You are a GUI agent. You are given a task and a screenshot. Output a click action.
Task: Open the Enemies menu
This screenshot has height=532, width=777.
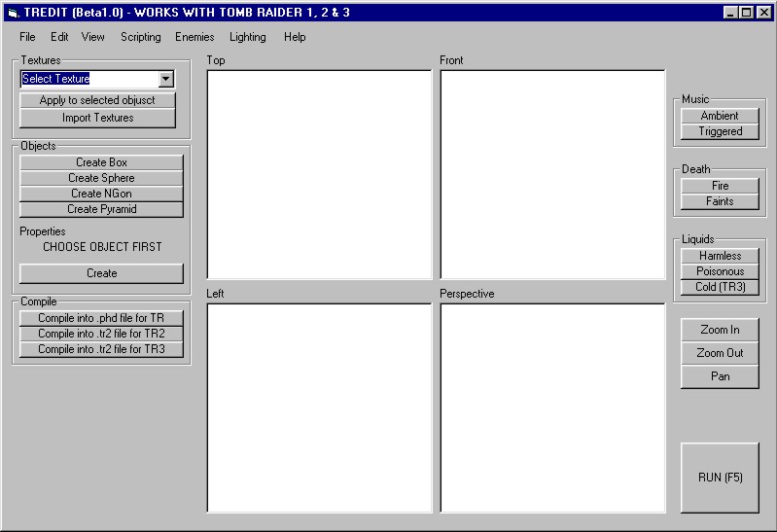[194, 37]
